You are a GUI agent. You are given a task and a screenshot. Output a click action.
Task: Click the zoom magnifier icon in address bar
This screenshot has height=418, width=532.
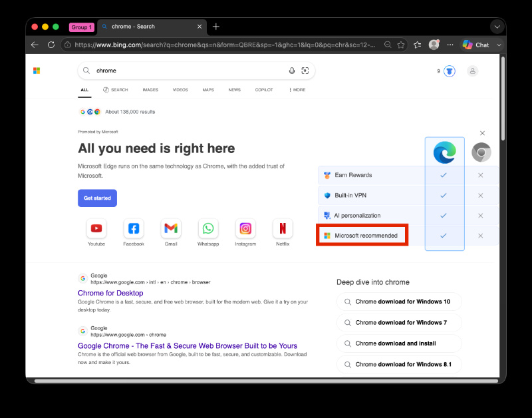click(388, 45)
